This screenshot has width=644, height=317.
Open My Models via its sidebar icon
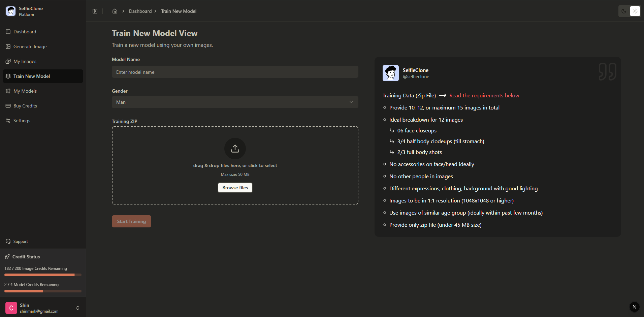(8, 91)
